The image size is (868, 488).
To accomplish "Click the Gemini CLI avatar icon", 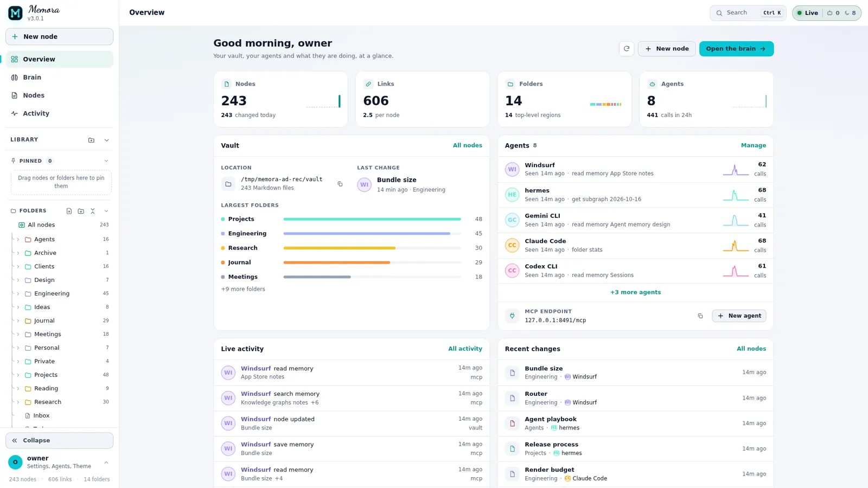I will 512,220.
